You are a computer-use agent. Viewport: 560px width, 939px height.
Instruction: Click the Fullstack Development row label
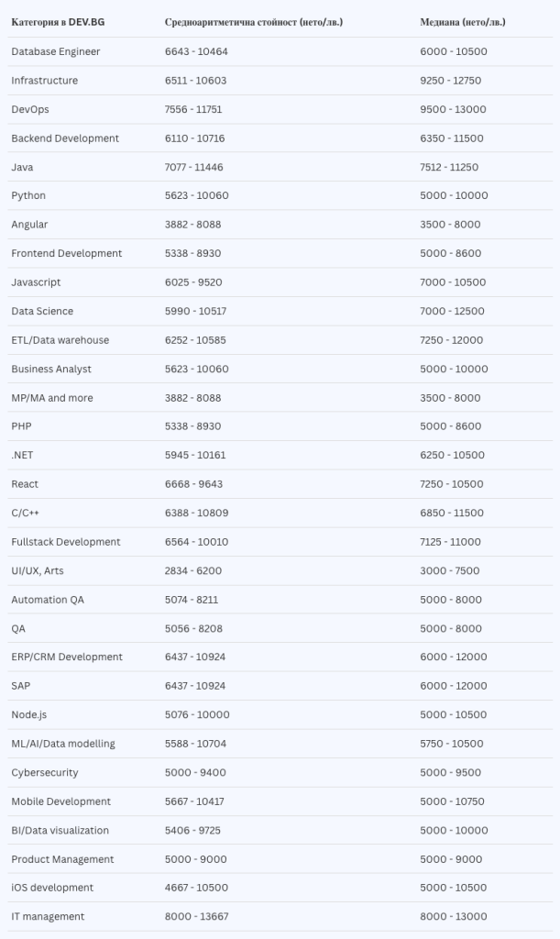[66, 542]
